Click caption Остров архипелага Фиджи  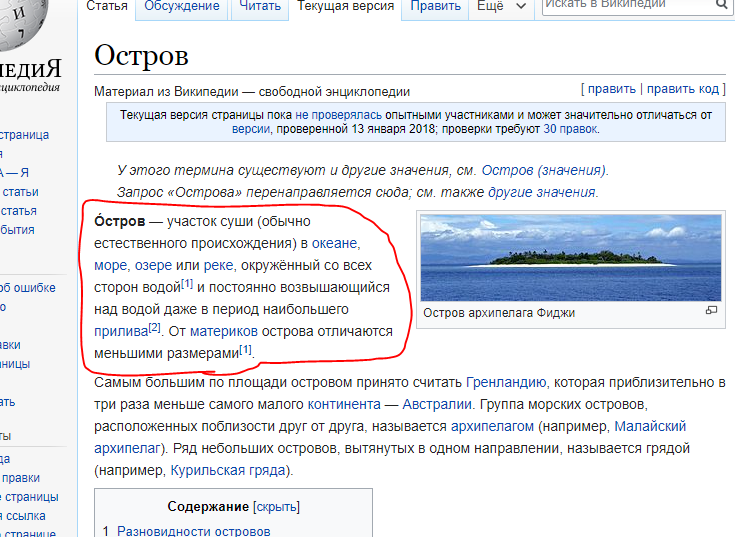point(499,313)
